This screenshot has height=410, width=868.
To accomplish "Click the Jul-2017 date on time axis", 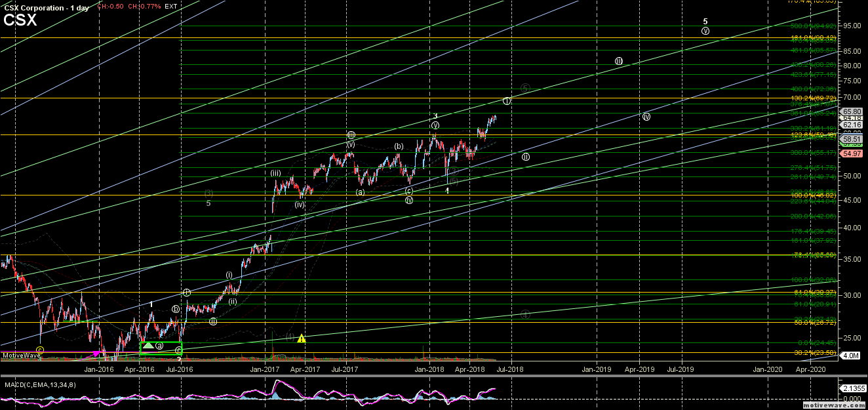I will [344, 369].
